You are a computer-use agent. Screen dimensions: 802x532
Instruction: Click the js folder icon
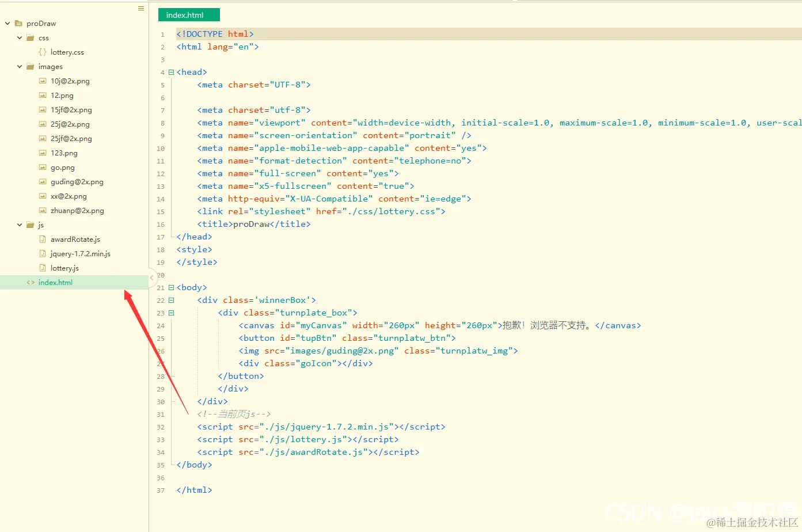coord(31,225)
